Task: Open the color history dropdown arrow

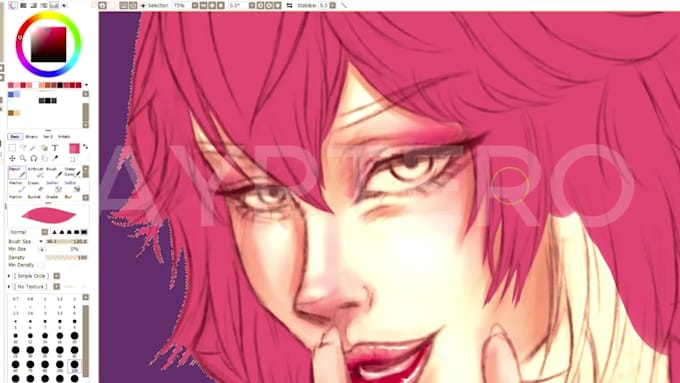Action: 86,85
